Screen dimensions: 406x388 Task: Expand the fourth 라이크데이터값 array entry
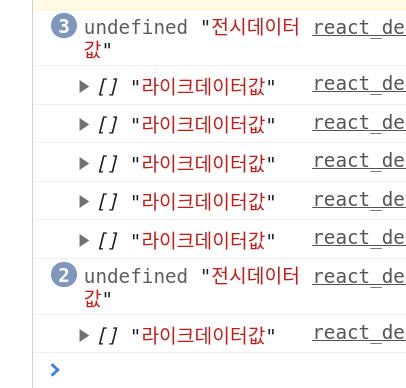[x=84, y=201]
